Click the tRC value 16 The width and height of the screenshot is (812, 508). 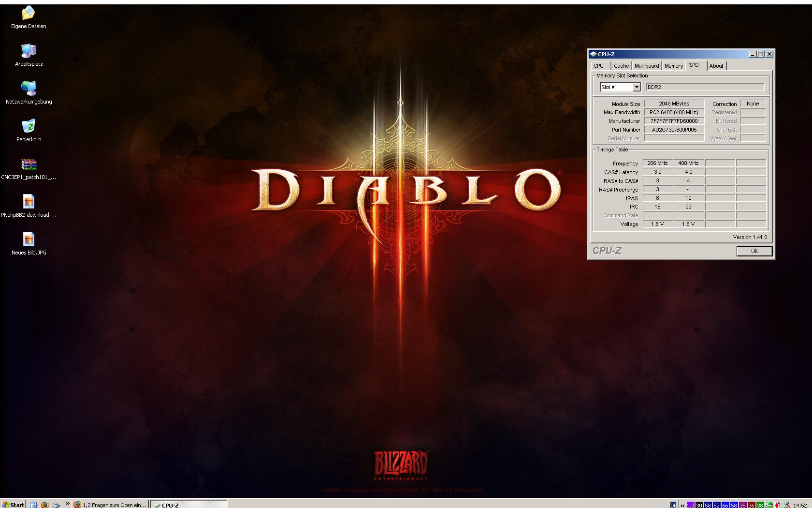[658, 207]
